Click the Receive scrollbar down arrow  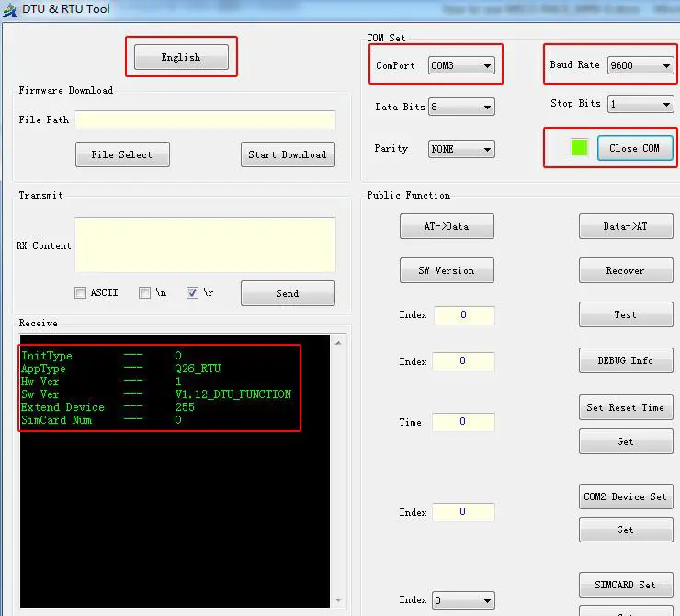[x=338, y=600]
